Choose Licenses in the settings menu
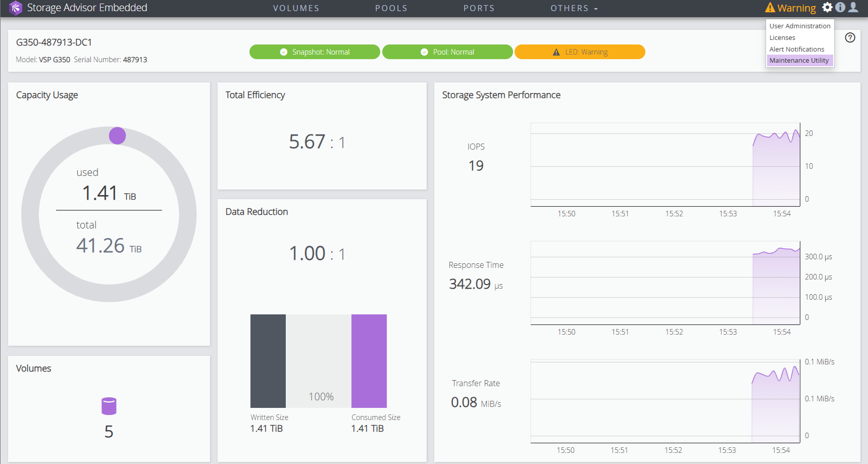Screen dimensions: 868x464 782,37
